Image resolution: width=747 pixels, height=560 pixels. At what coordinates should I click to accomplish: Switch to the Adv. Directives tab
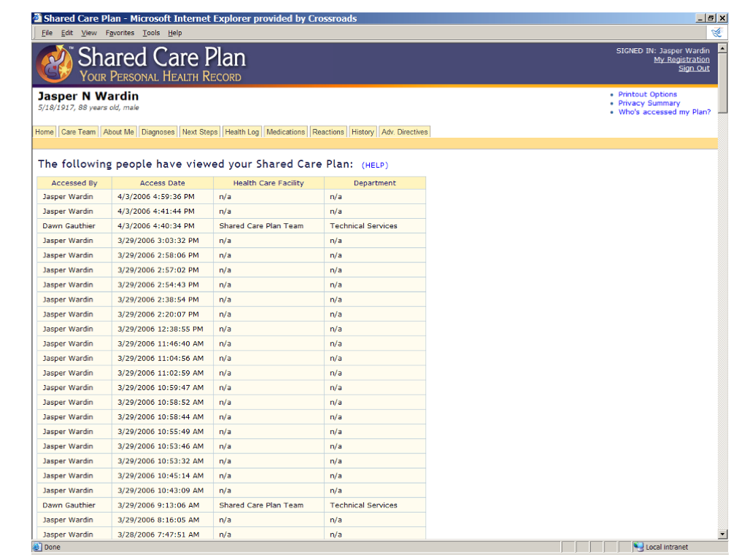404,132
